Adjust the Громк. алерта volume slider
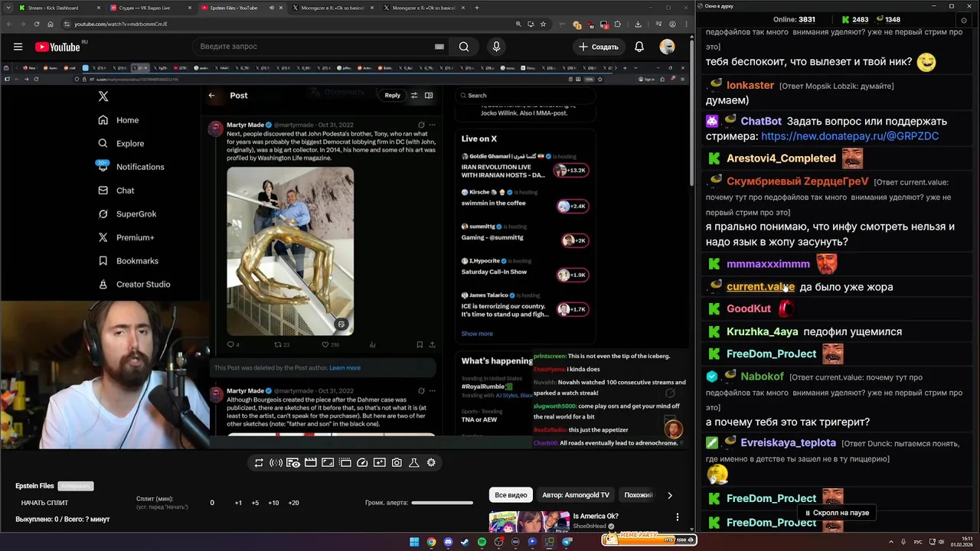 (x=442, y=503)
